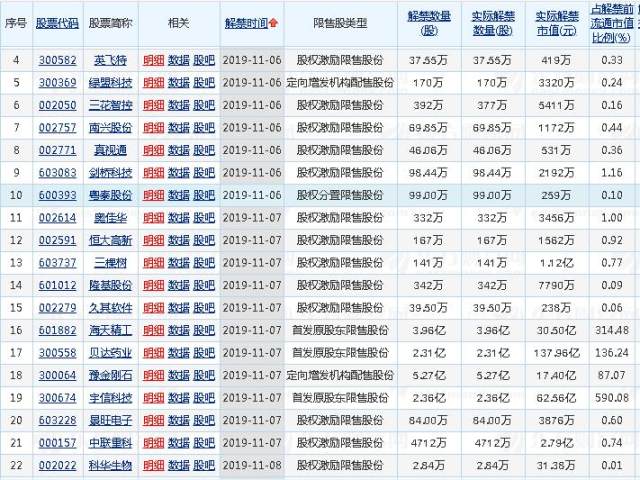Image resolution: width=640 pixels, height=480 pixels.
Task: Open stock name 三棵树
Action: pyautogui.click(x=111, y=263)
